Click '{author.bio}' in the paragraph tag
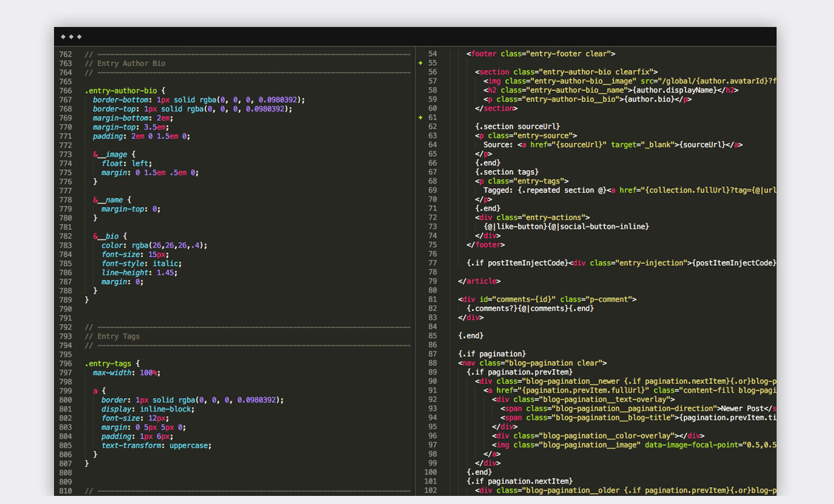Image resolution: width=834 pixels, height=504 pixels. click(x=649, y=99)
